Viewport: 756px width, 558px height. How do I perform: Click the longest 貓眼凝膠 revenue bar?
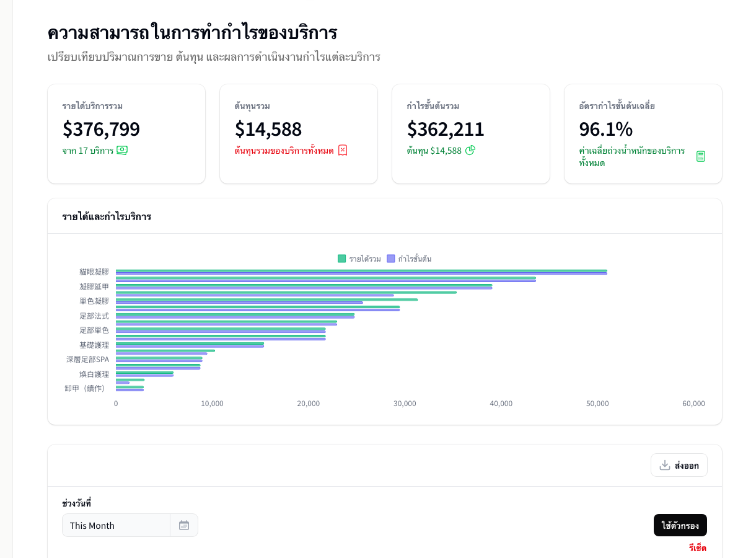[x=359, y=271]
